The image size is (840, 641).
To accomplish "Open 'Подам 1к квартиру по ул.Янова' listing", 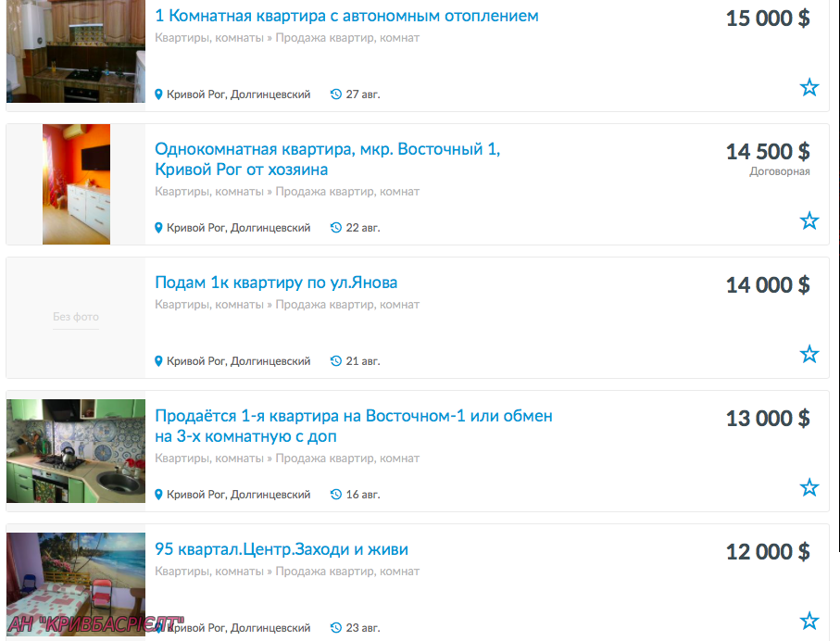I will [x=276, y=283].
